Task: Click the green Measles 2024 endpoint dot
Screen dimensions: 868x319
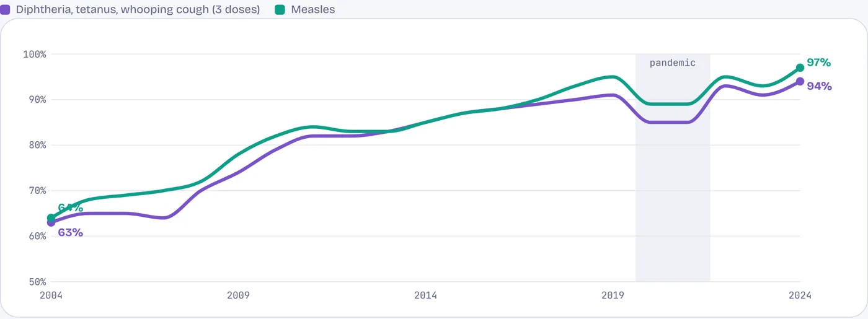Action: [800, 68]
